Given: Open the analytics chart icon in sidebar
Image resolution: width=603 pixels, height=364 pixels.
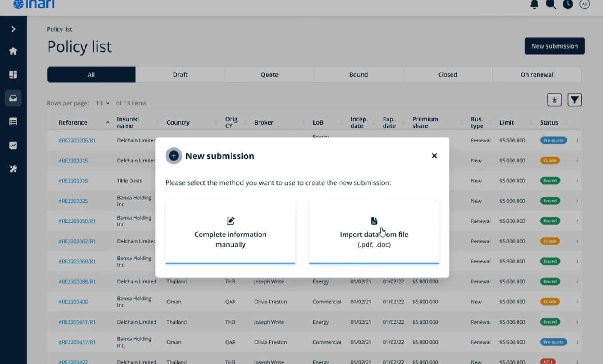Looking at the screenshot, I should pyautogui.click(x=13, y=145).
